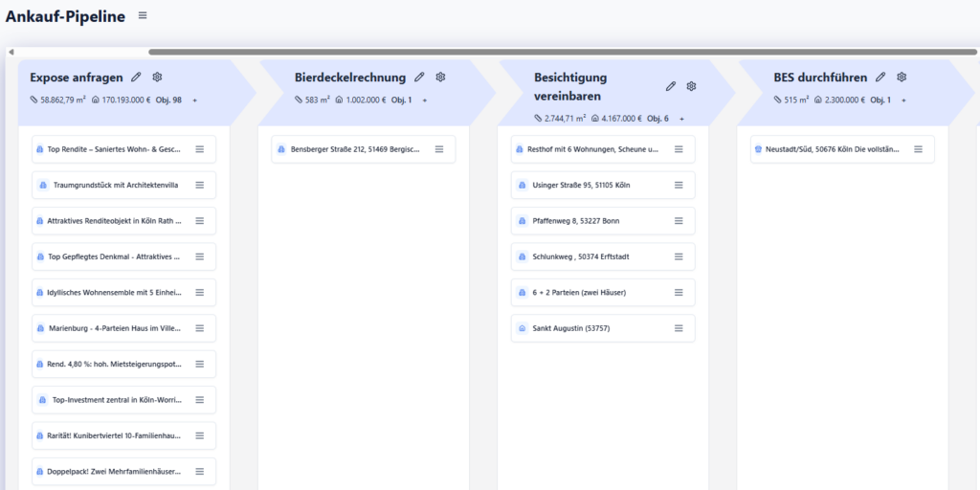Edit the Besichtigung vereinbaren stage
This screenshot has height=490, width=980.
click(x=671, y=86)
